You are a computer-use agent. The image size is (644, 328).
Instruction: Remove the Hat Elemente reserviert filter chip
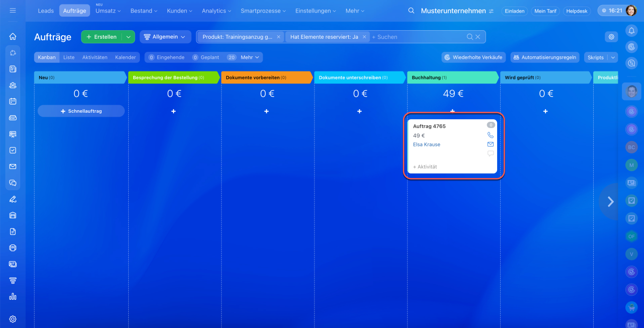[365, 37]
